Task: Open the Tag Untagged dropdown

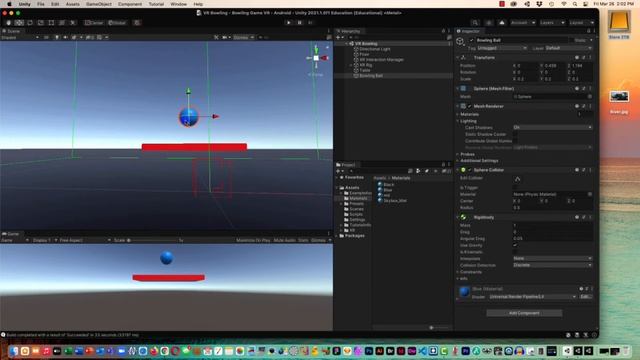Action: [x=502, y=48]
